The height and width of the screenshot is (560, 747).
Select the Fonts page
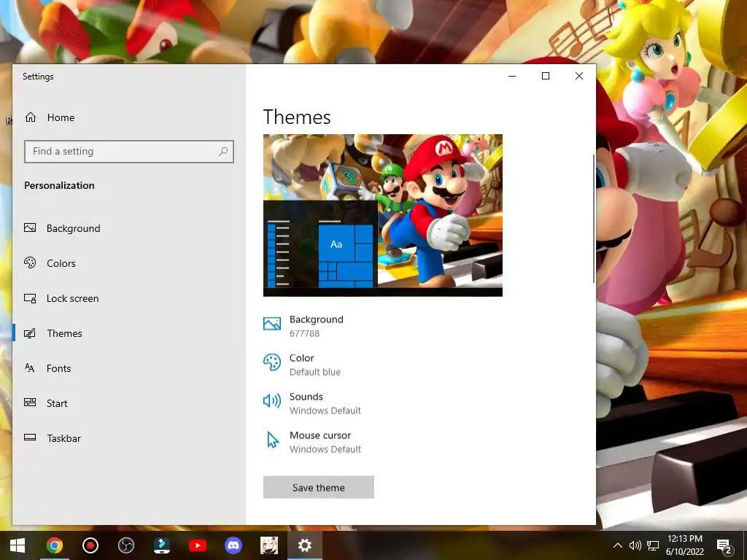click(58, 368)
